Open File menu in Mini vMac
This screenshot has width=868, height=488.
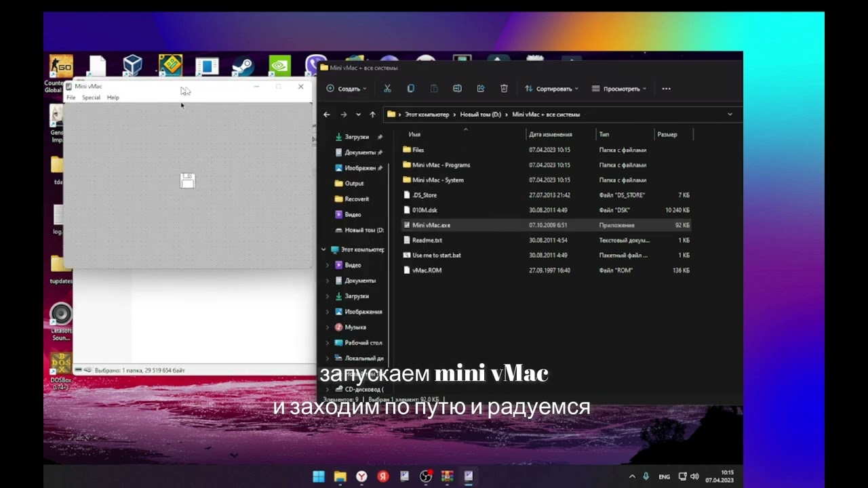[71, 98]
